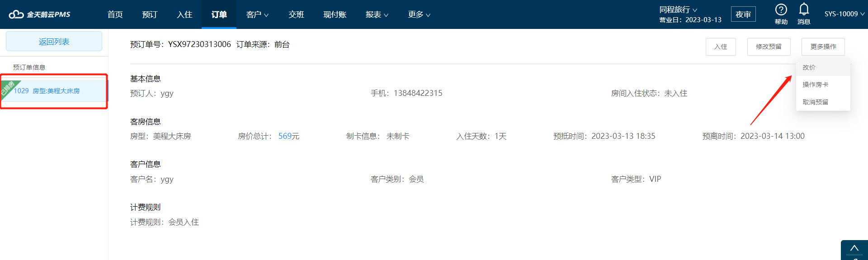Open the 交班 menu
Screen dimensions: 868x260
[x=296, y=14]
